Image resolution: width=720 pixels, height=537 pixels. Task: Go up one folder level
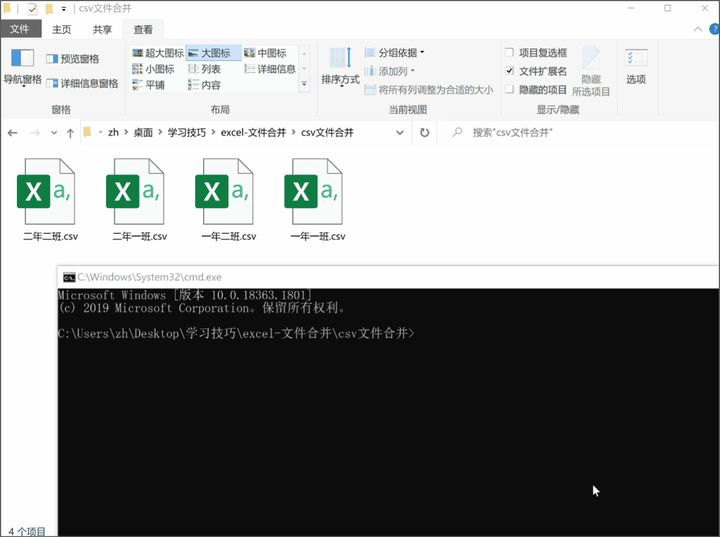[70, 133]
